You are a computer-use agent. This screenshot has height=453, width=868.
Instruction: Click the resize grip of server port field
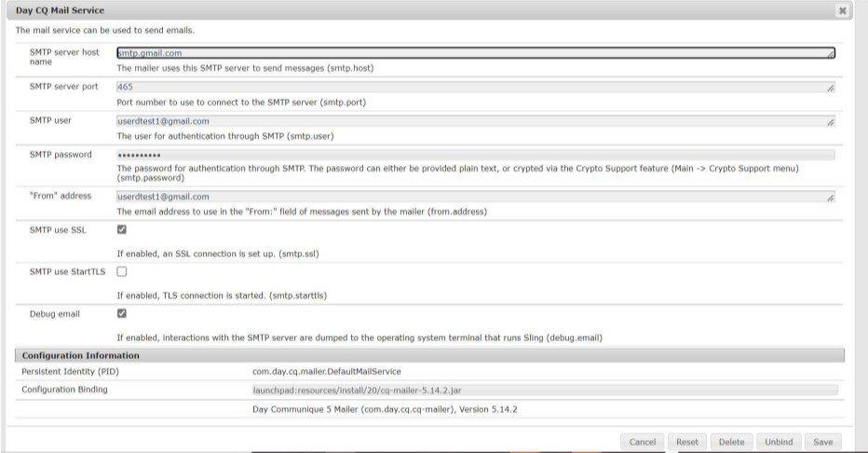tap(831, 88)
